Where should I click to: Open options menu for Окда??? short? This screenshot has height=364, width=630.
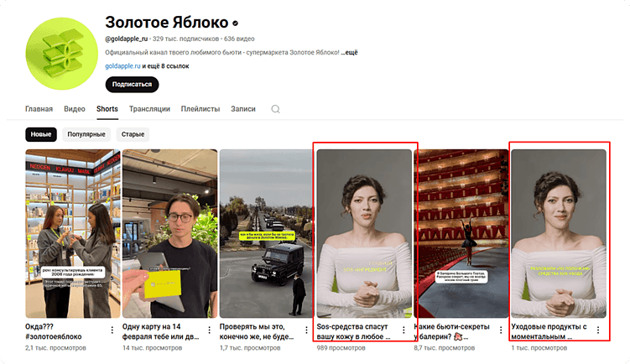(x=112, y=330)
